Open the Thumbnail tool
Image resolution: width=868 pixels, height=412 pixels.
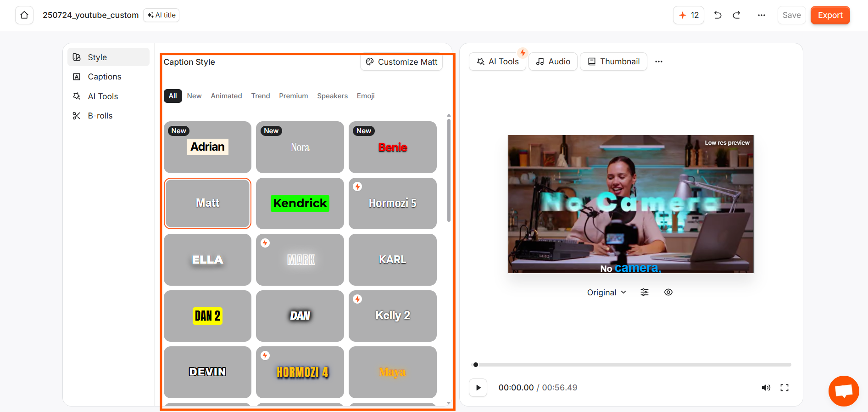pyautogui.click(x=614, y=62)
